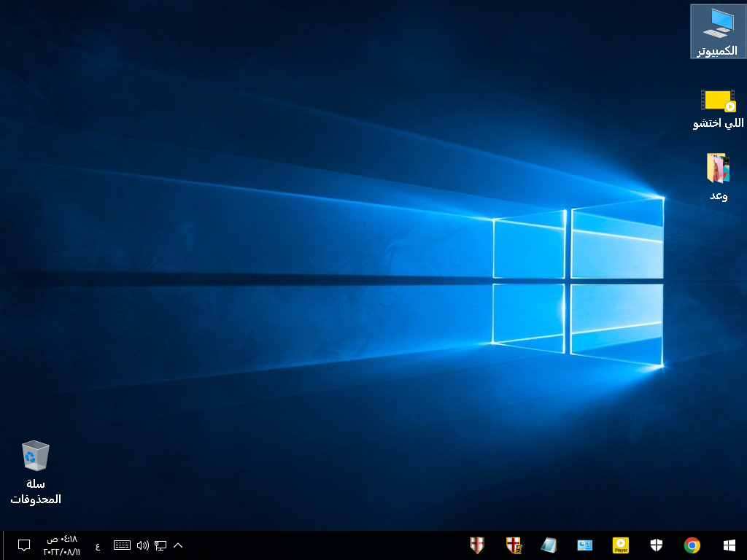This screenshot has height=560, width=747.
Task: Open the yellow Player app in taskbar
Action: point(621,545)
